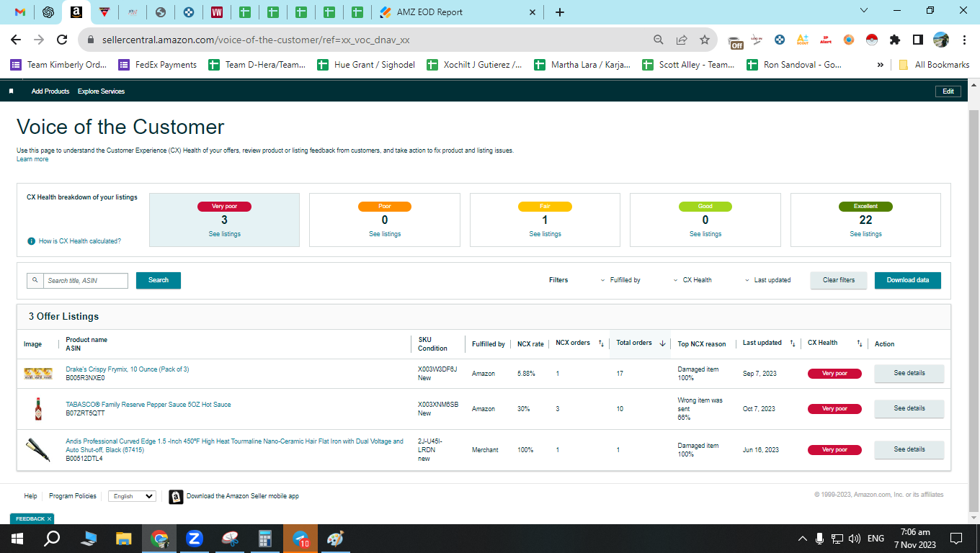Toggle the Chrome side panel
The height and width of the screenshot is (553, 980).
coord(918,40)
